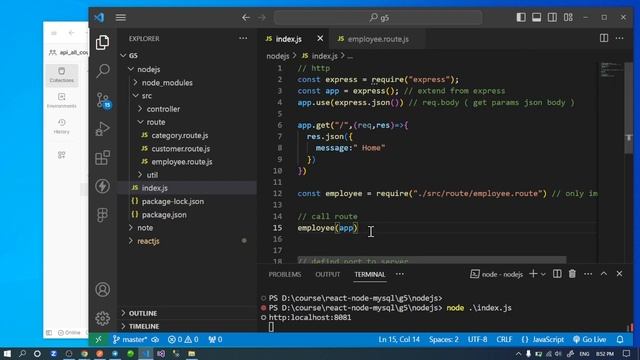This screenshot has height=360, width=640.
Task: Click the master branch in status bar
Action: [x=130, y=340]
